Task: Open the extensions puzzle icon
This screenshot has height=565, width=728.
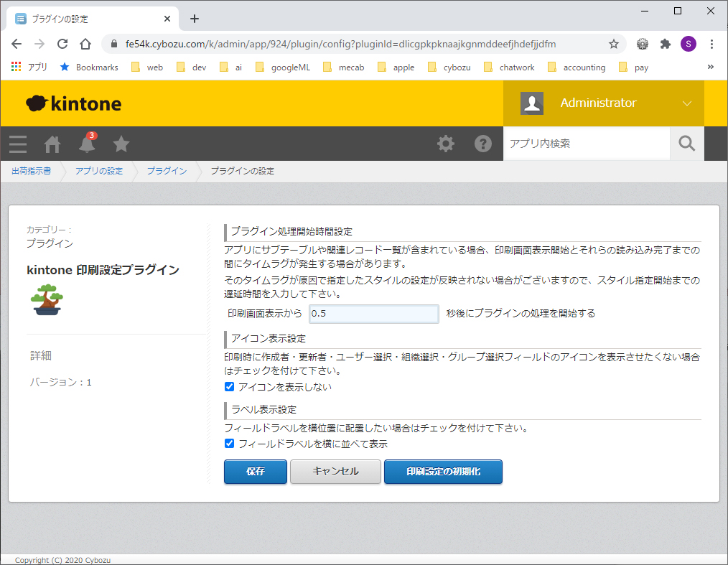Action: point(666,44)
